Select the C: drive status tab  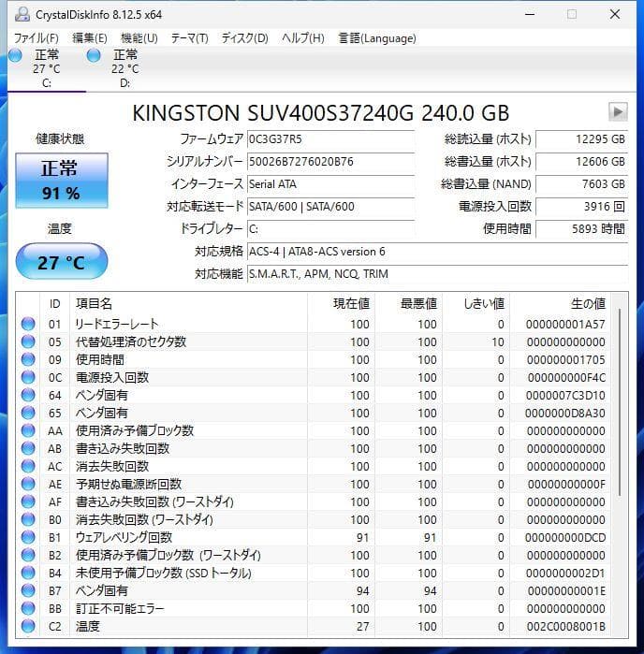tap(47, 68)
